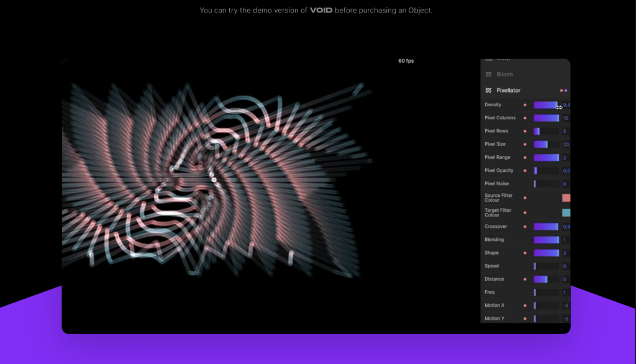Toggle the red dot for Shape
Viewport: 636px width, 364px height.
point(525,253)
